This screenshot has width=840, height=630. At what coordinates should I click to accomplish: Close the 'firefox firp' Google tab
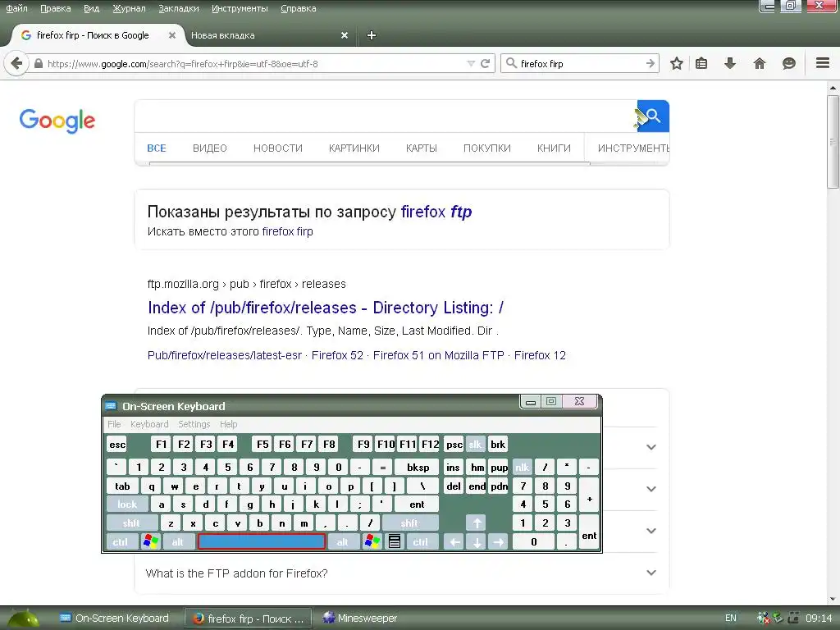[172, 35]
